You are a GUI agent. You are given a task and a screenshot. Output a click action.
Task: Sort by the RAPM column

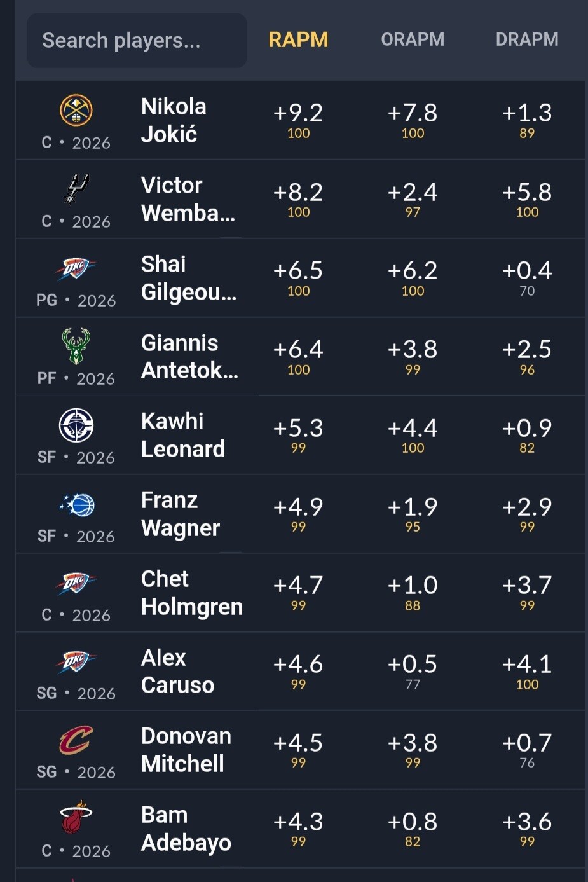pyautogui.click(x=298, y=40)
